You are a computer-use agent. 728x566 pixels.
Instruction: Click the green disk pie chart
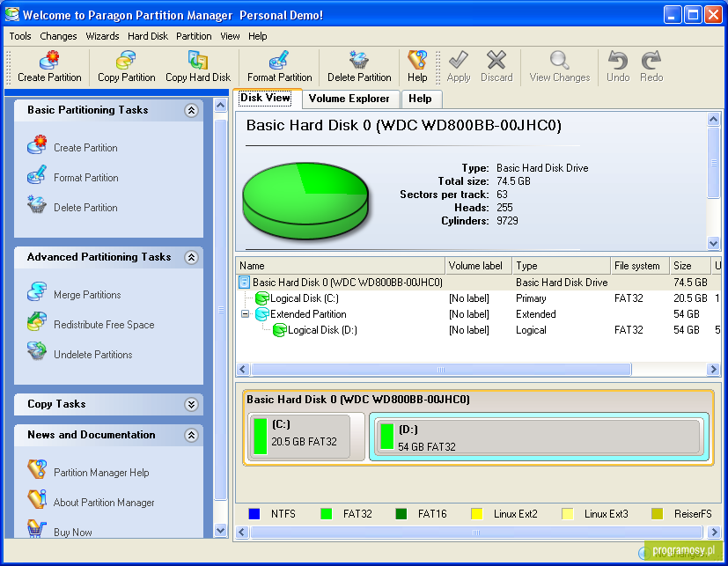[x=305, y=201]
